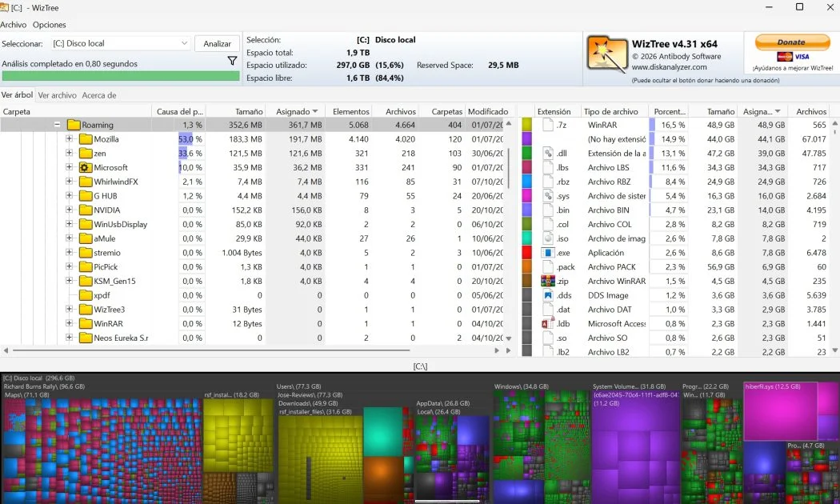This screenshot has height=504, width=840.
Task: Open the Archivo menu
Action: (14, 25)
